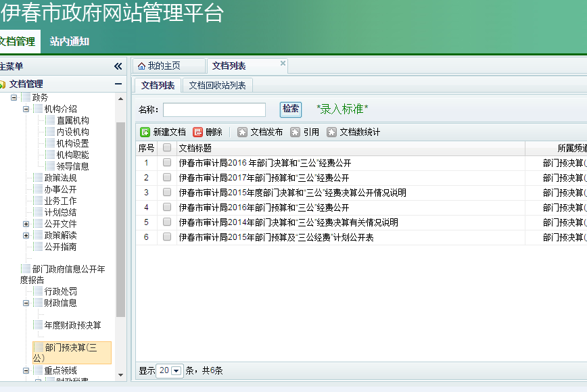
Task: Click the page icon beside 部门政府信息公开年度报告
Action: [26, 268]
